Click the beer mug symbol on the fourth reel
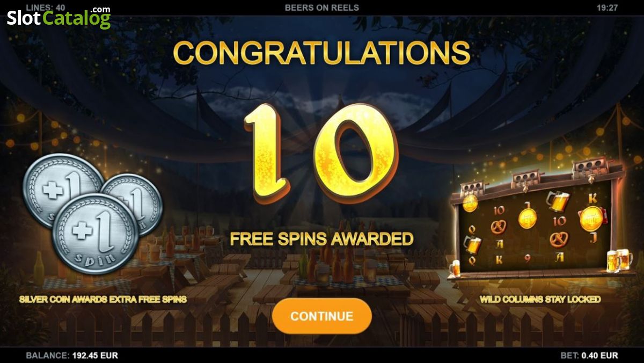 pyautogui.click(x=558, y=201)
